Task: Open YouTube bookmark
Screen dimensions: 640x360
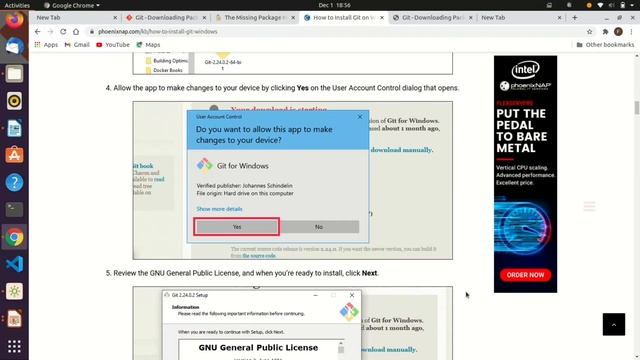Action: [113, 44]
